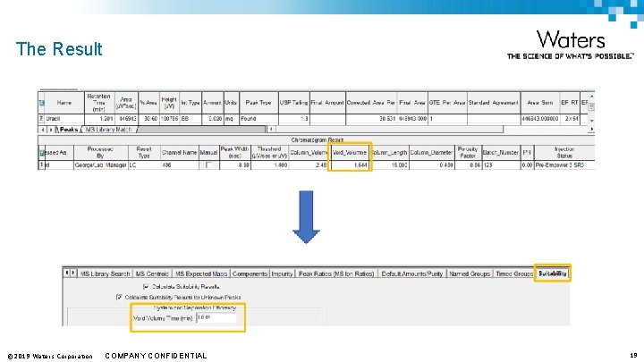Image resolution: width=644 pixels, height=362 pixels.
Task: Select the Peaks sheet tab
Action: pyautogui.click(x=69, y=130)
